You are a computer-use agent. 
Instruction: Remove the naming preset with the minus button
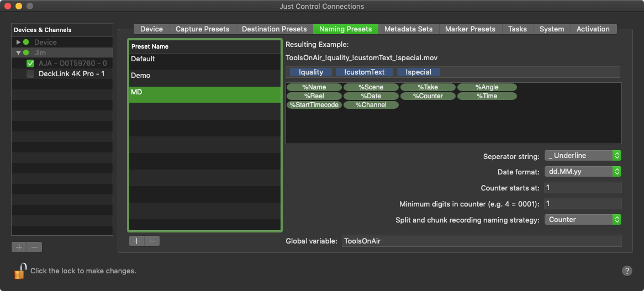[152, 241]
